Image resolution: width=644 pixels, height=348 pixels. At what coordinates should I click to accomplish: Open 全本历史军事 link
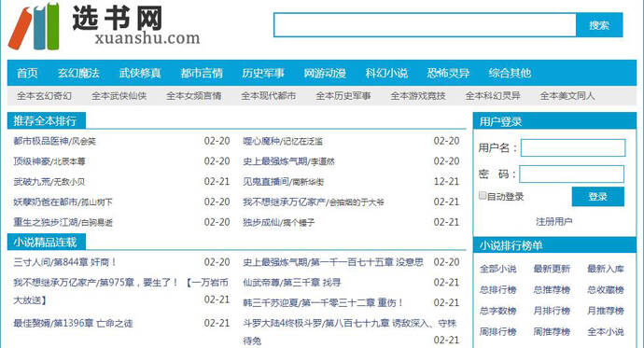[343, 96]
